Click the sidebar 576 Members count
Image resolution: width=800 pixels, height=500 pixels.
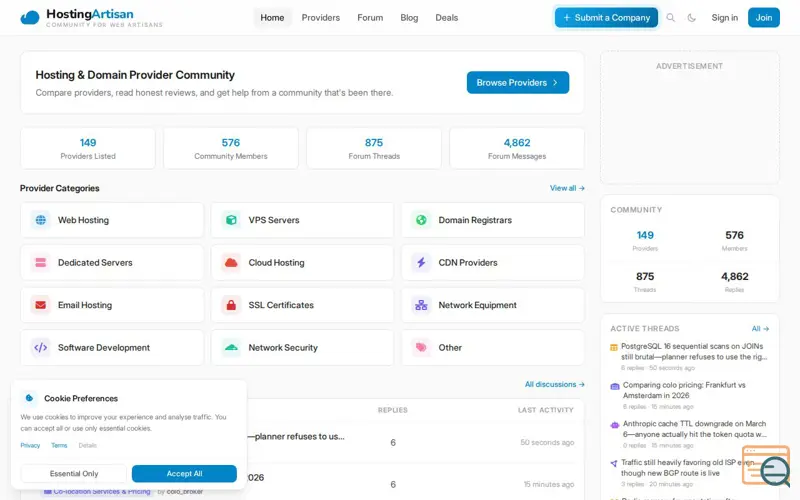(734, 235)
